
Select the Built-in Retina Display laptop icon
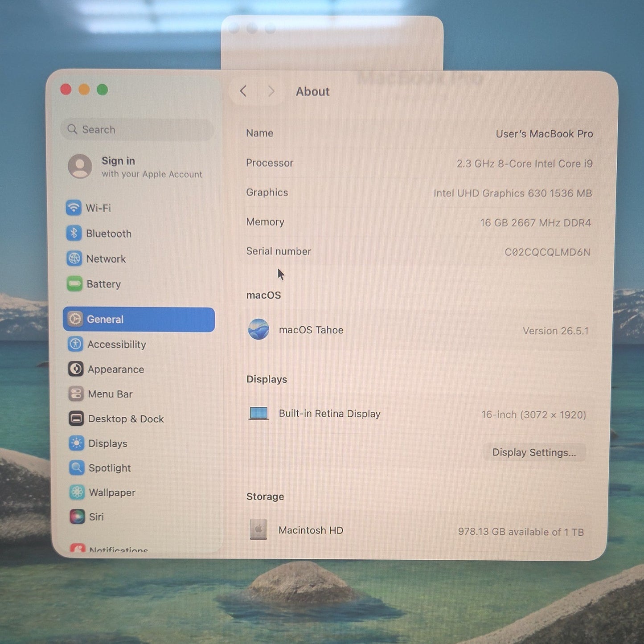pos(258,414)
